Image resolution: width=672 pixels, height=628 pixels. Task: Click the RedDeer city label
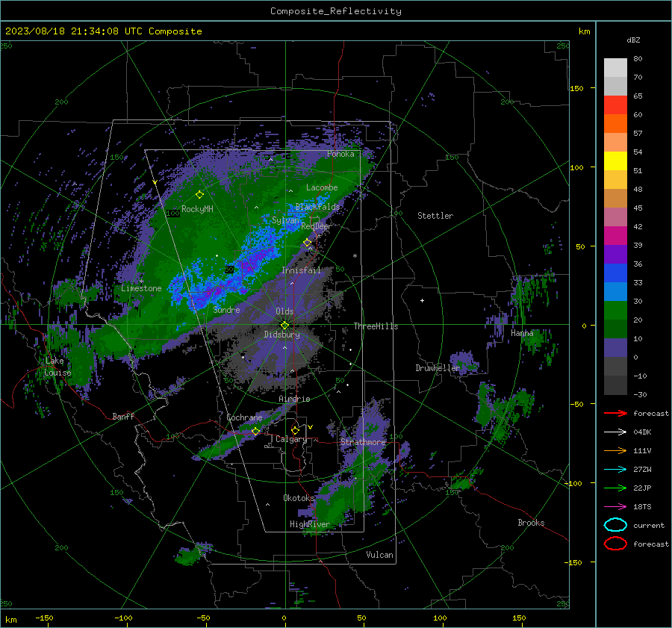pos(316,226)
